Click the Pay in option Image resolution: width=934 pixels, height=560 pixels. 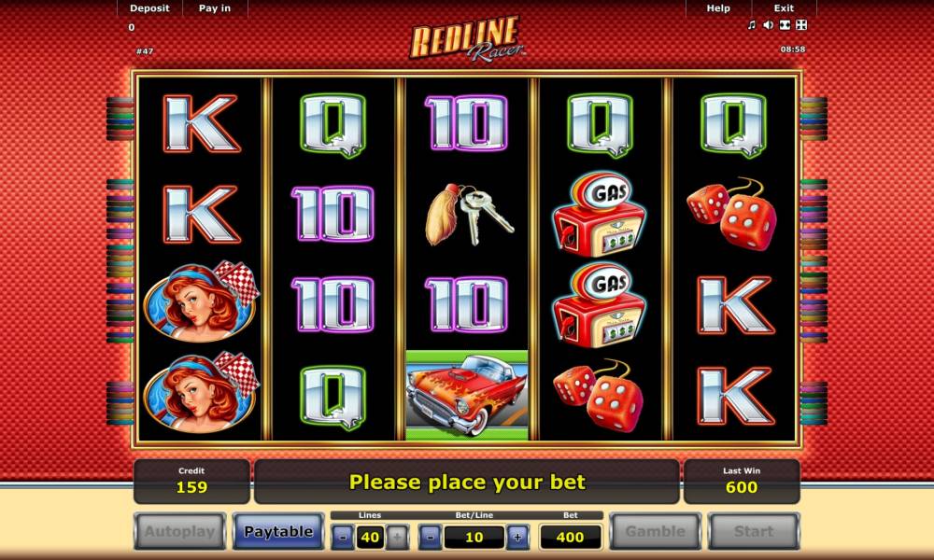point(215,8)
